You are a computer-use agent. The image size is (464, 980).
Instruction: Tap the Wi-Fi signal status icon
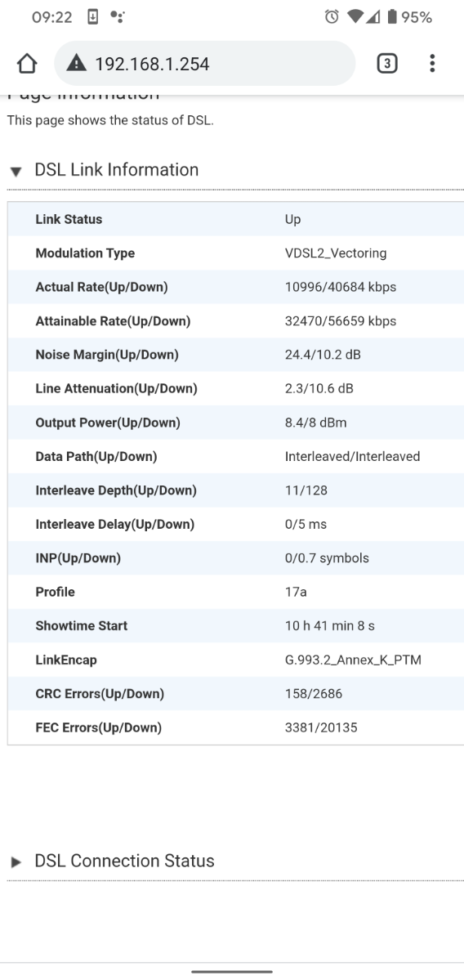pos(355,17)
